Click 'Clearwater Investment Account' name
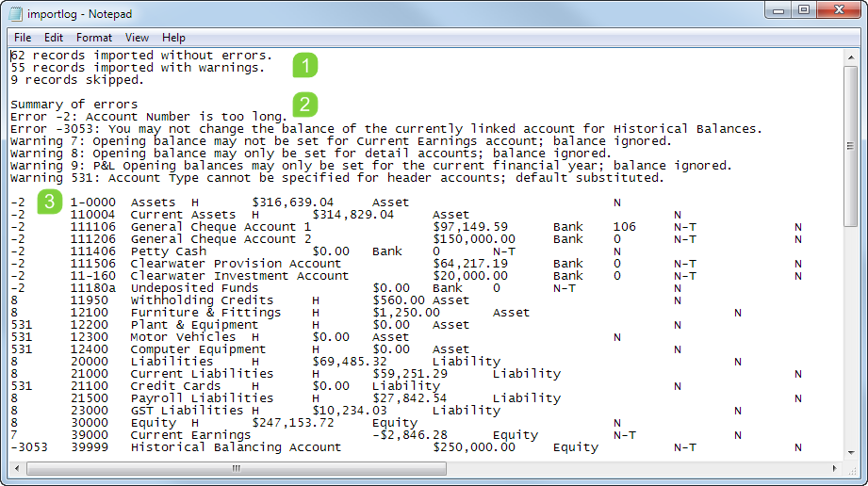This screenshot has width=868, height=486. point(239,276)
